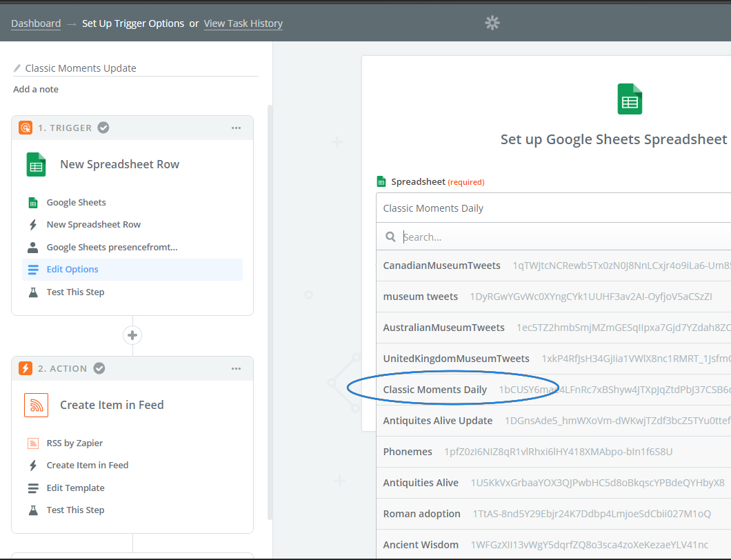Click the RSS feed icon in the Action step
The width and height of the screenshot is (731, 560).
(x=37, y=405)
